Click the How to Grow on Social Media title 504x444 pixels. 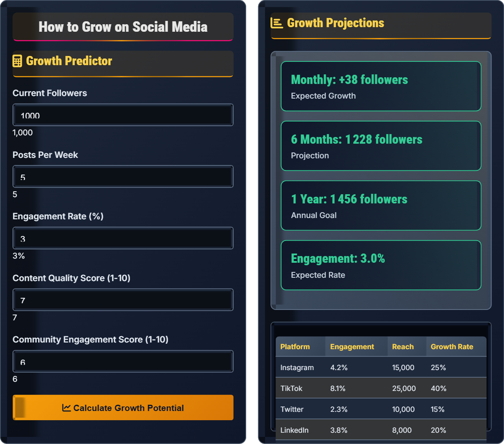click(x=123, y=27)
